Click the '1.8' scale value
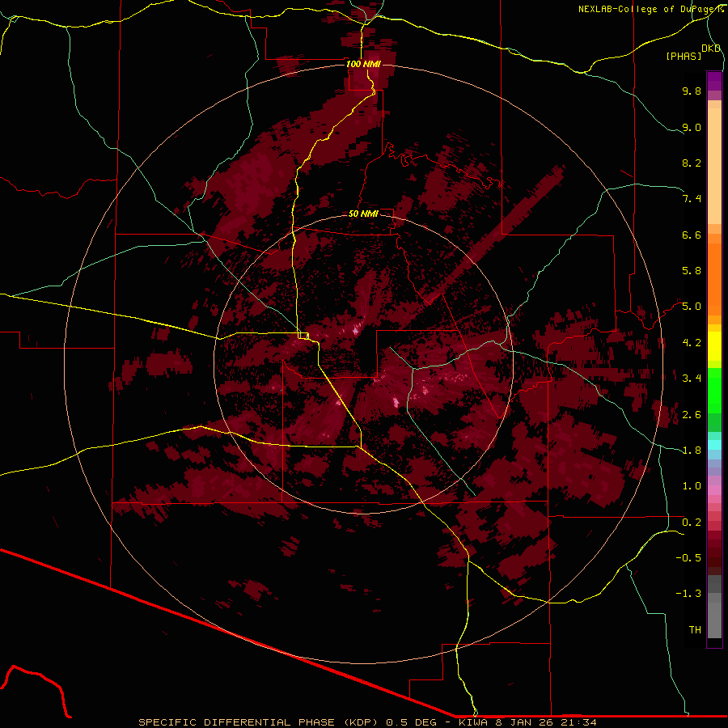The height and width of the screenshot is (728, 728). point(692,451)
